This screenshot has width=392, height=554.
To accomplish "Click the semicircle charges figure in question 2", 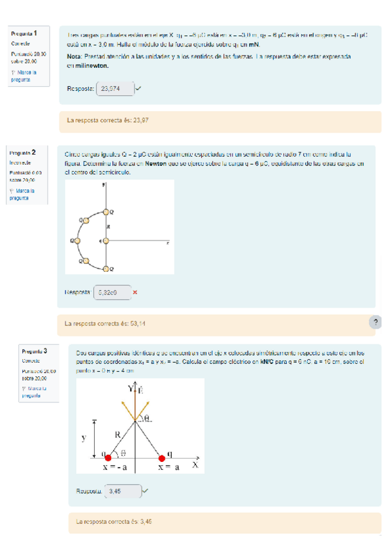I will point(120,227).
